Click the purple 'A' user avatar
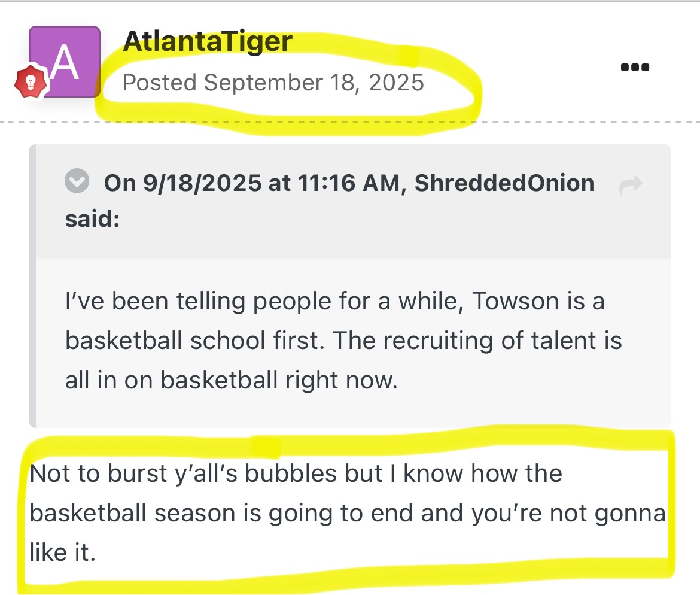The height and width of the screenshot is (595, 700). (65, 62)
